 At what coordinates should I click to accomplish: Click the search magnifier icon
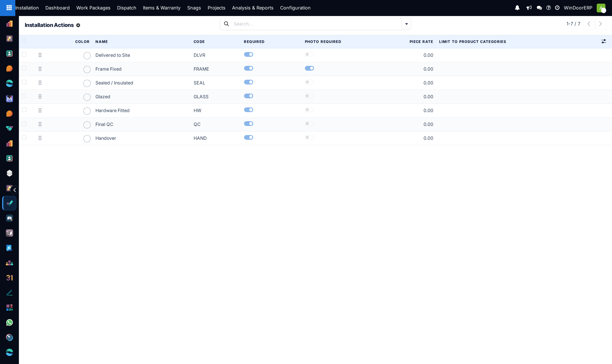pos(227,24)
